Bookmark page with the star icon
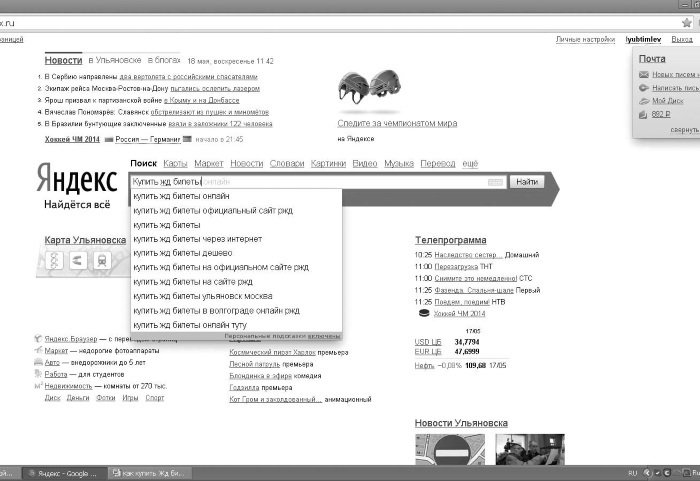This screenshot has height=481, width=700. [x=687, y=22]
